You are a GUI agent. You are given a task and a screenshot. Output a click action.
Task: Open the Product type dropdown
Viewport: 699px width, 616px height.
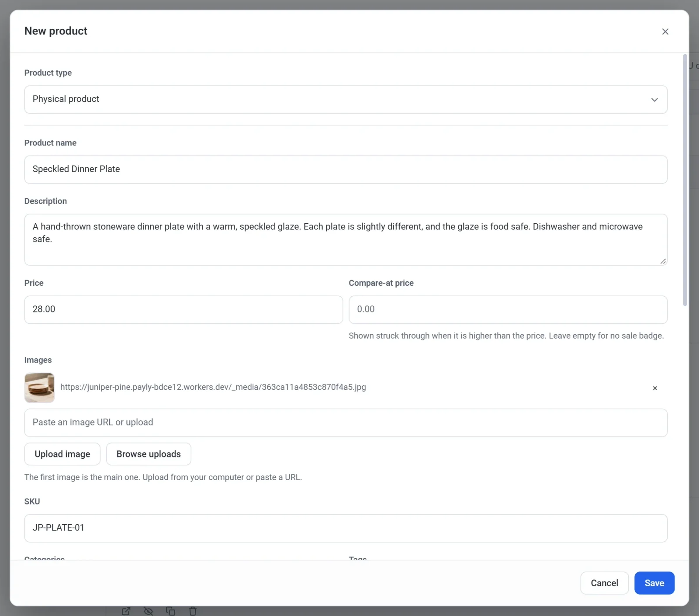tap(346, 100)
